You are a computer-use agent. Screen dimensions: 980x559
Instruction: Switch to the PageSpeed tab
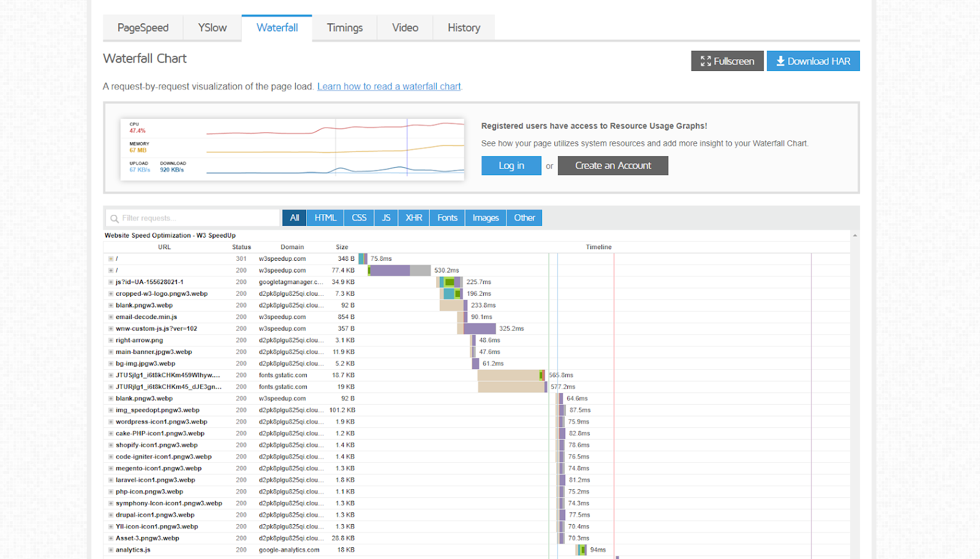point(143,28)
